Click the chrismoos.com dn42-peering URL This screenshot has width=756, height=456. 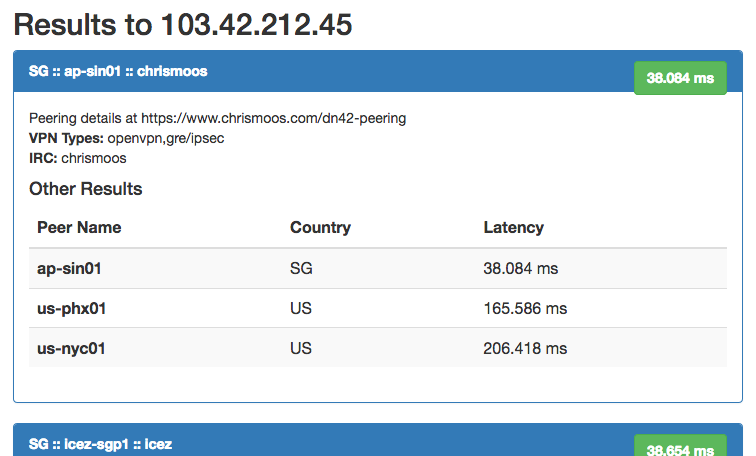pos(273,118)
